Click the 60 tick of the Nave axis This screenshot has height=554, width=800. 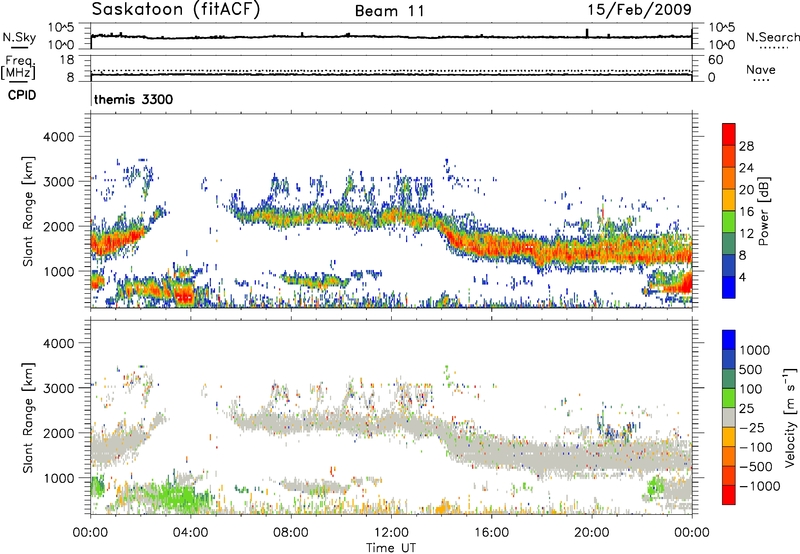(x=715, y=60)
